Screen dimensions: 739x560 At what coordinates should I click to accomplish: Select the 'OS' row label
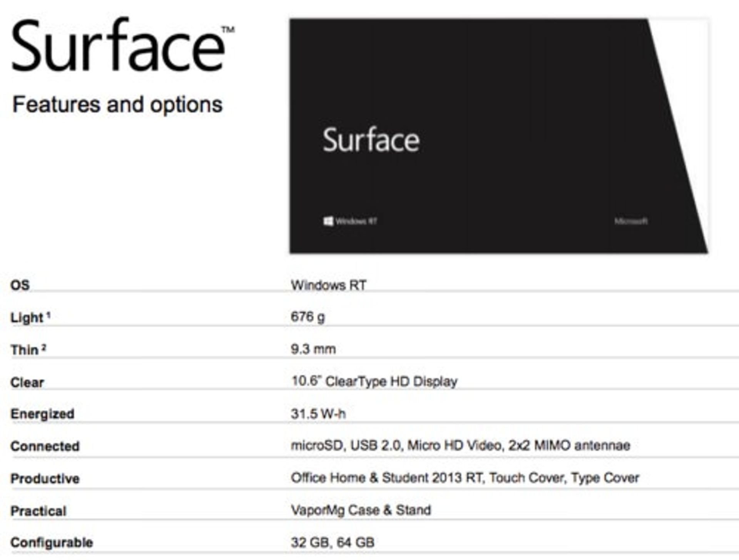pyautogui.click(x=20, y=285)
